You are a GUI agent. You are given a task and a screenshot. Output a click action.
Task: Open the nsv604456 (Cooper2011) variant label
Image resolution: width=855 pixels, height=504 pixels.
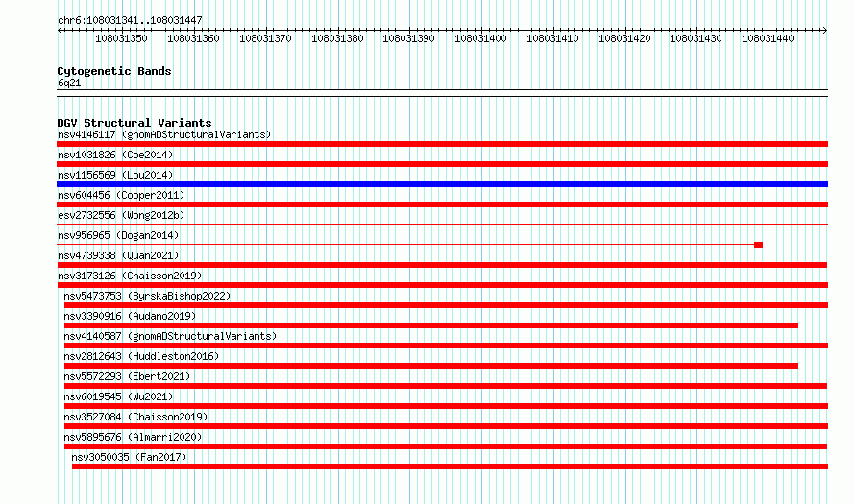click(121, 195)
